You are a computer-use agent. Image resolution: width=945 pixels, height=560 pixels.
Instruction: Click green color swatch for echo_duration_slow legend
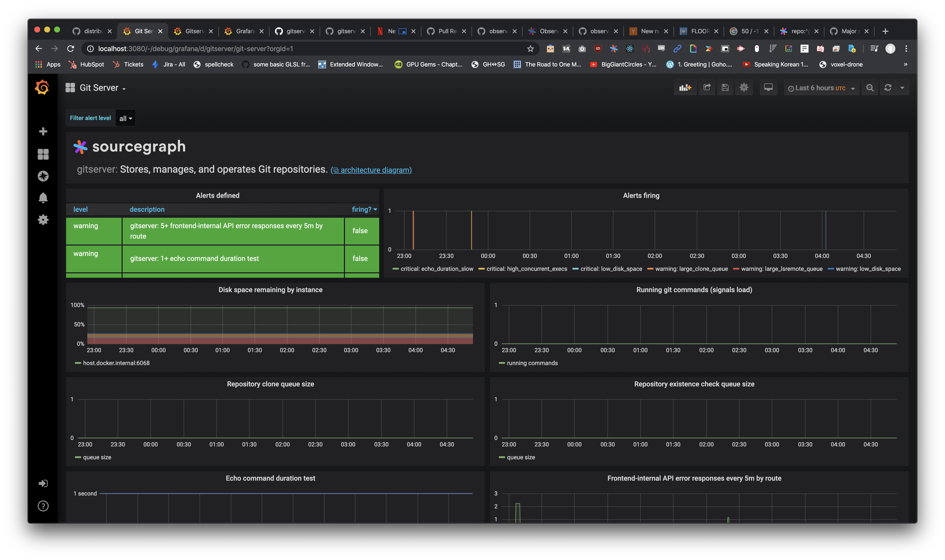click(x=395, y=269)
